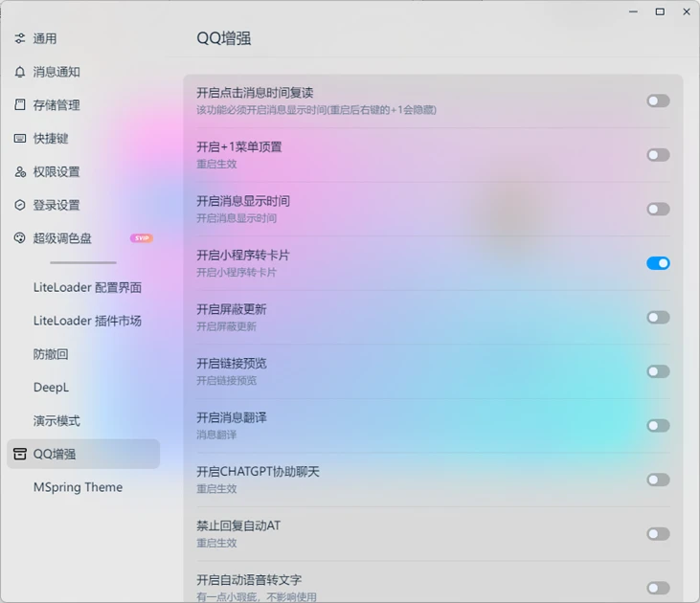Click the 超级调色盘 palette icon
Screen dimensions: 700x603
(20, 238)
